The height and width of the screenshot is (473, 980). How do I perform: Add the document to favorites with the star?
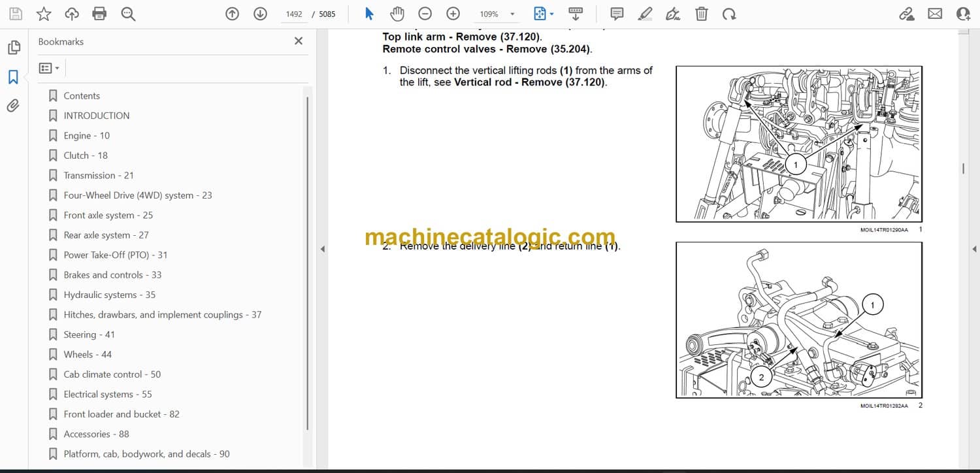tap(44, 14)
